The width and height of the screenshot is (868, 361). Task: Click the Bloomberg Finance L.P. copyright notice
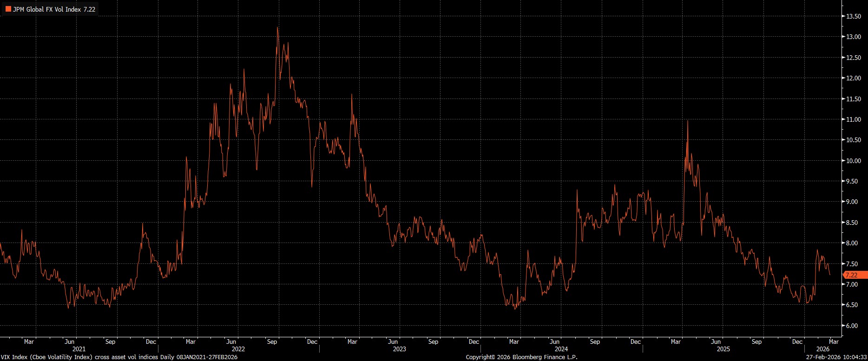pos(521,357)
